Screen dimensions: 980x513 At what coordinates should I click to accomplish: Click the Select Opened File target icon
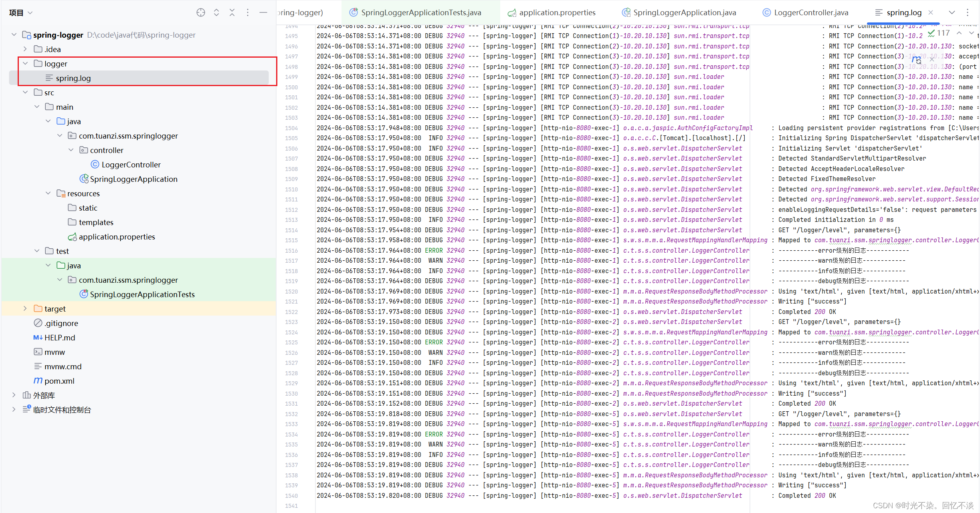click(x=201, y=12)
